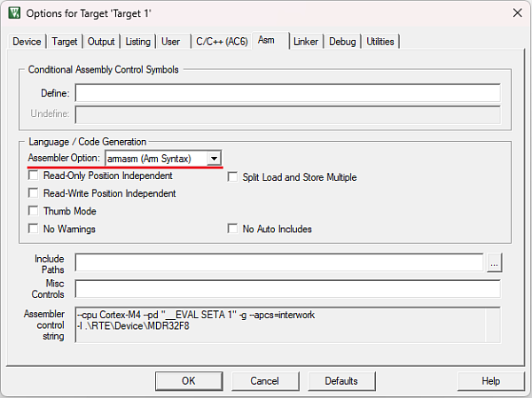Check the No Warnings option

(35, 229)
